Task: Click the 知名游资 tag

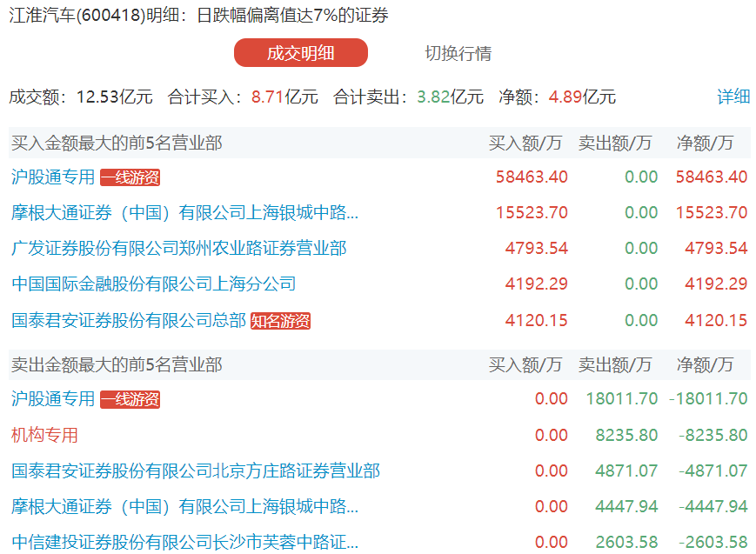Action: pyautogui.click(x=281, y=321)
